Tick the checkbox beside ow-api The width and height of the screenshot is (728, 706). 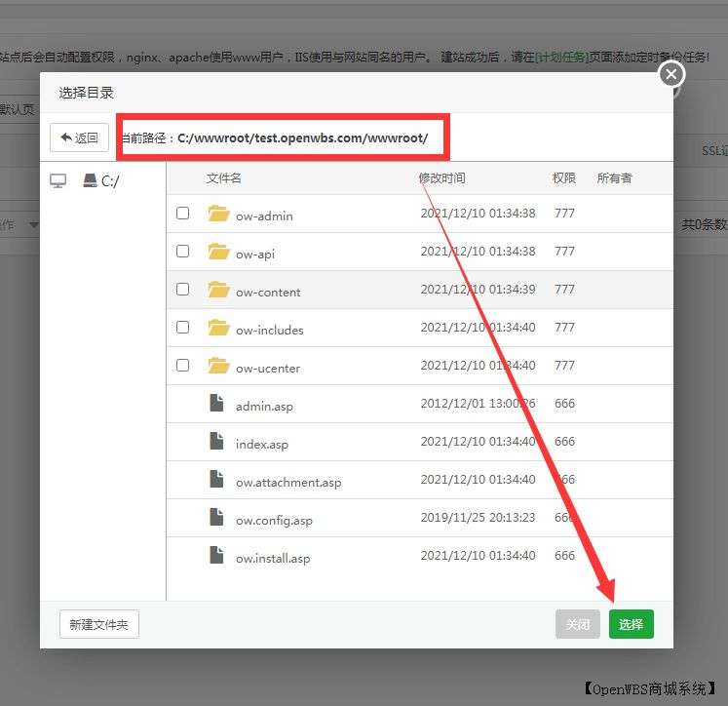[x=182, y=252]
